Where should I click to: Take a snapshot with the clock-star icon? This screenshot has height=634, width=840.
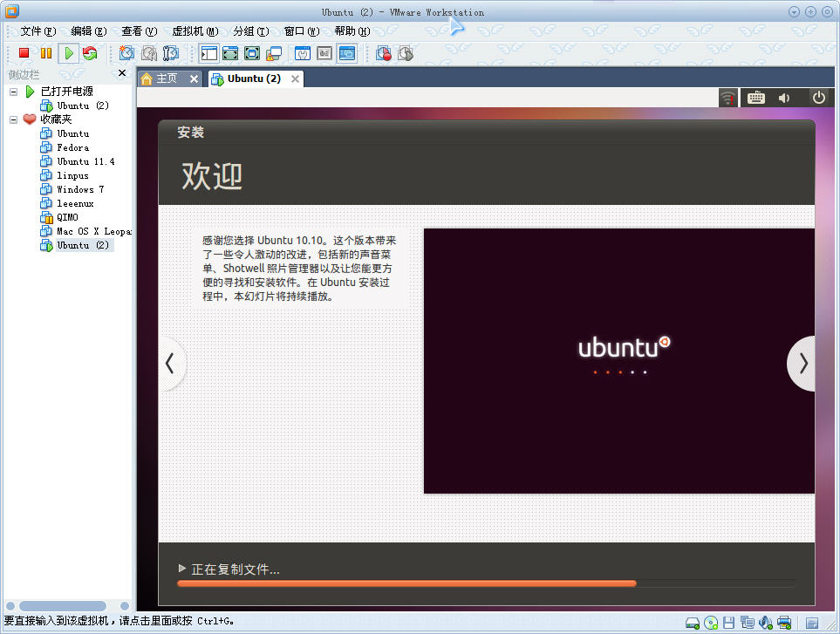[x=126, y=53]
